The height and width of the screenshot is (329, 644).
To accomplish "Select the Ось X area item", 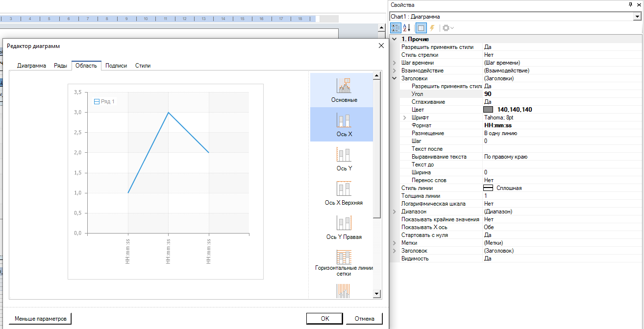I will [342, 124].
